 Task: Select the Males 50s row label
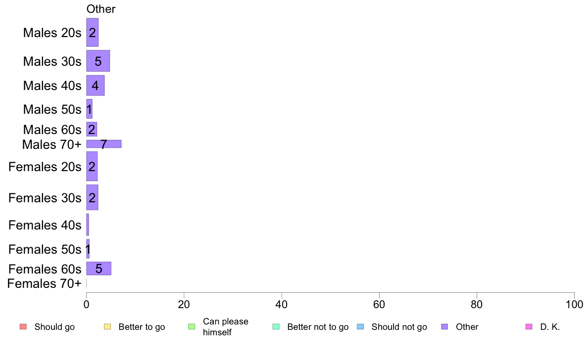coord(52,109)
